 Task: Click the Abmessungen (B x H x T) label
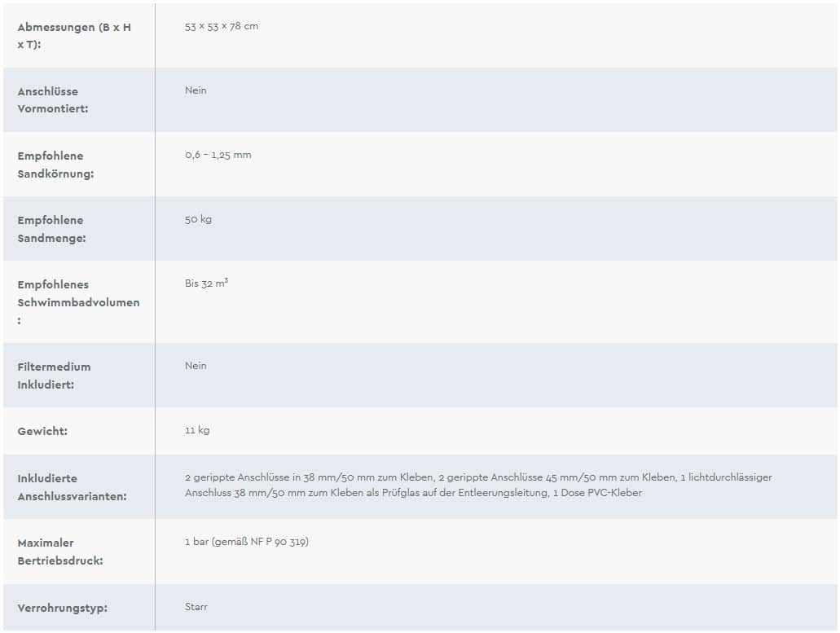[74, 36]
